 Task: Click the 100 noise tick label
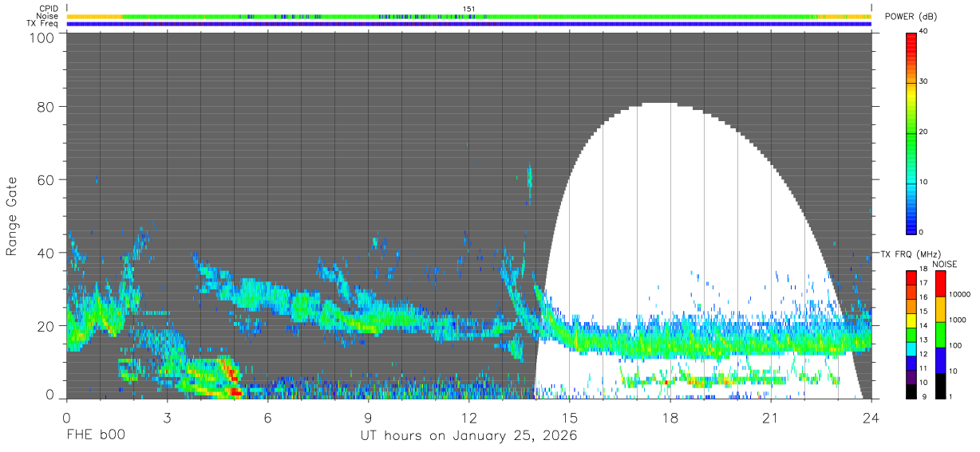click(954, 344)
